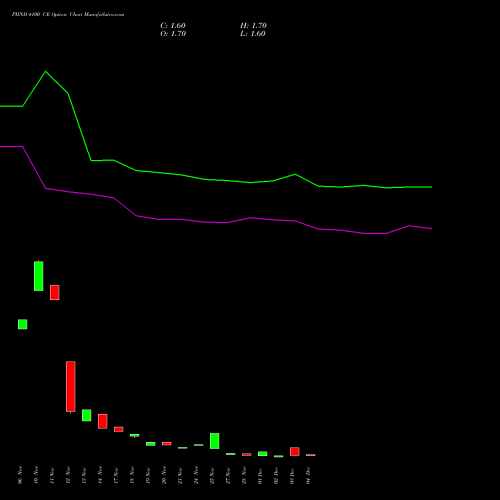Click the green candle for 01 Dec

click(263, 454)
